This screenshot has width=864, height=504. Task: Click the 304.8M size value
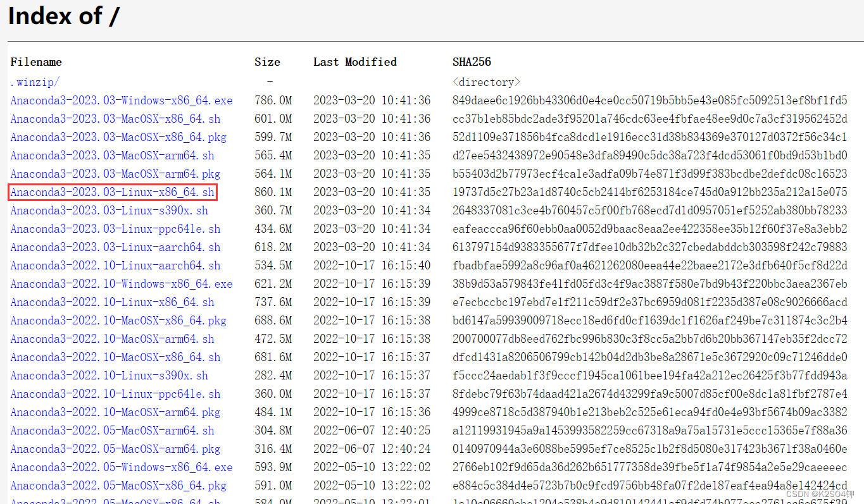tap(273, 431)
